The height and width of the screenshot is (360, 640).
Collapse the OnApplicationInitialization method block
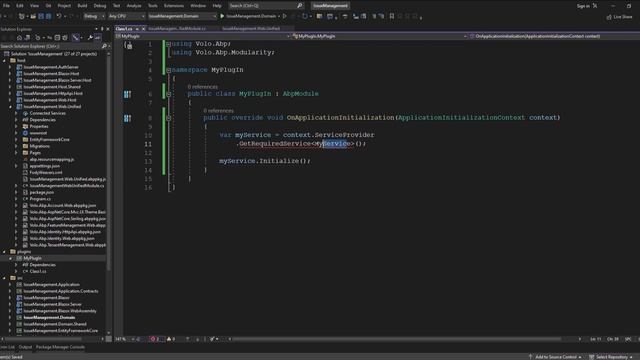169,118
